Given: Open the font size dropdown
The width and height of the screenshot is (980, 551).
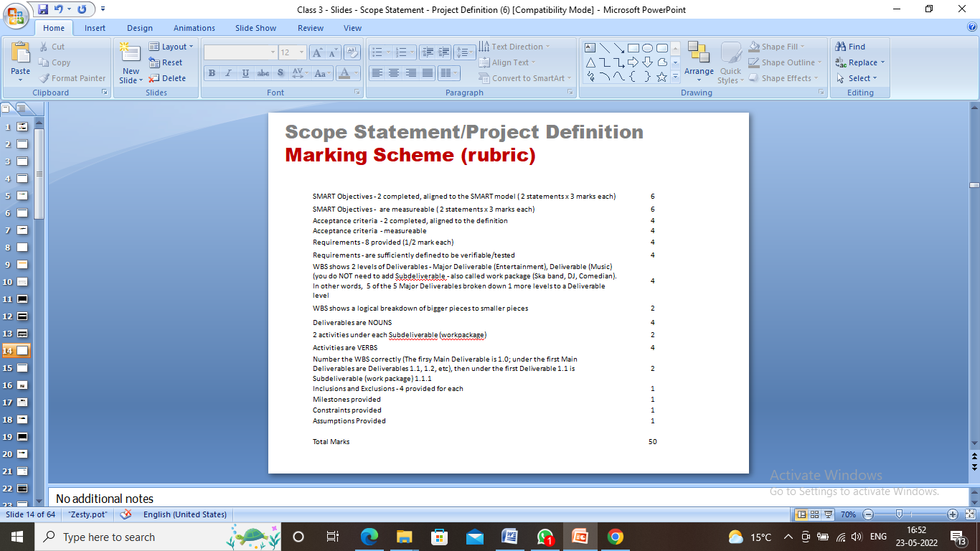Looking at the screenshot, I should point(303,52).
